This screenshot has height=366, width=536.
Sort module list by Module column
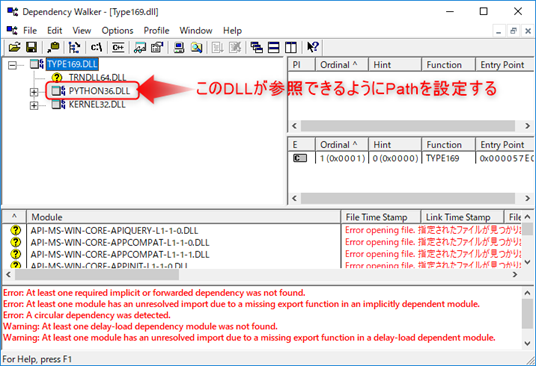coord(184,217)
